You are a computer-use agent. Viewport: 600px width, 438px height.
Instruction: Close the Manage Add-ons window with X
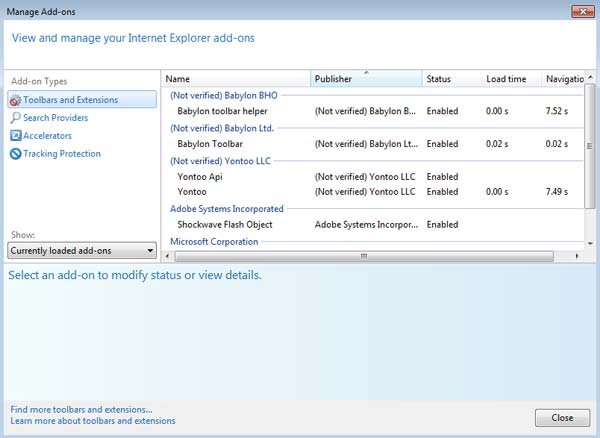pyautogui.click(x=583, y=11)
